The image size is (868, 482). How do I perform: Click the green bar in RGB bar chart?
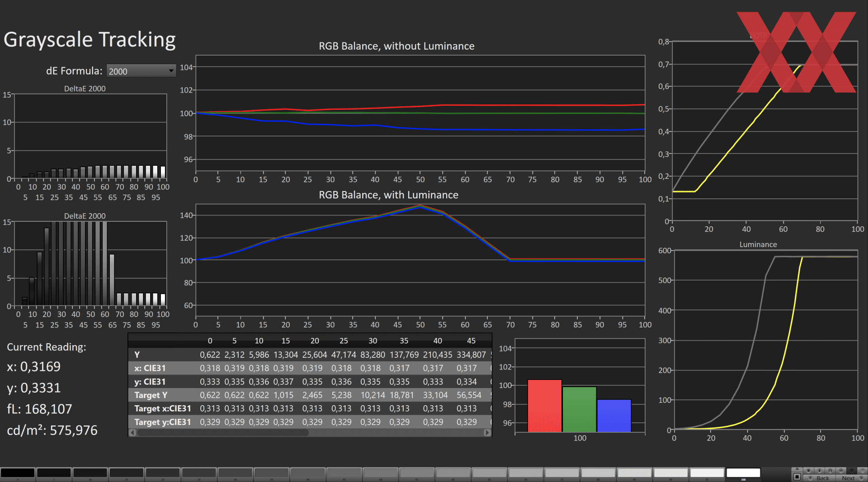pos(580,409)
